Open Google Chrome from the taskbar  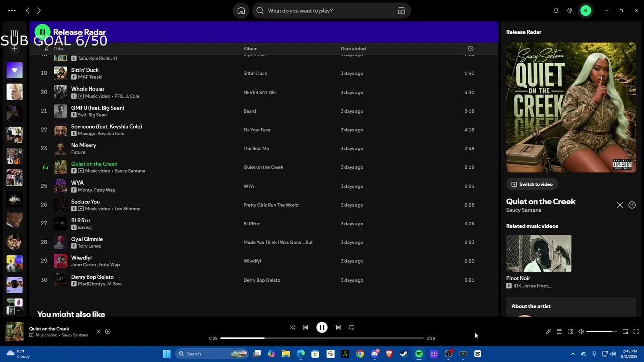tap(360, 354)
